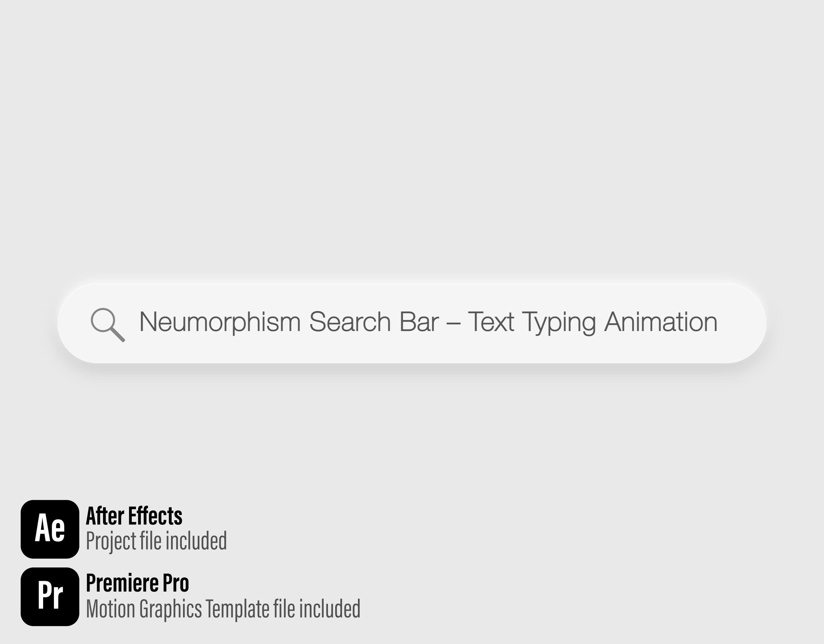This screenshot has width=824, height=644.
Task: Click the magnifying glass search icon
Action: 107,324
